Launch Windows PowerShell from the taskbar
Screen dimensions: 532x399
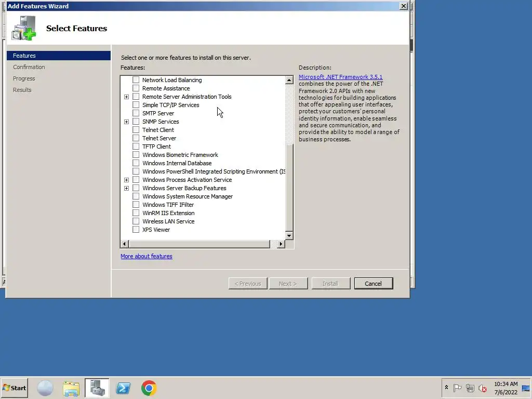[123, 388]
